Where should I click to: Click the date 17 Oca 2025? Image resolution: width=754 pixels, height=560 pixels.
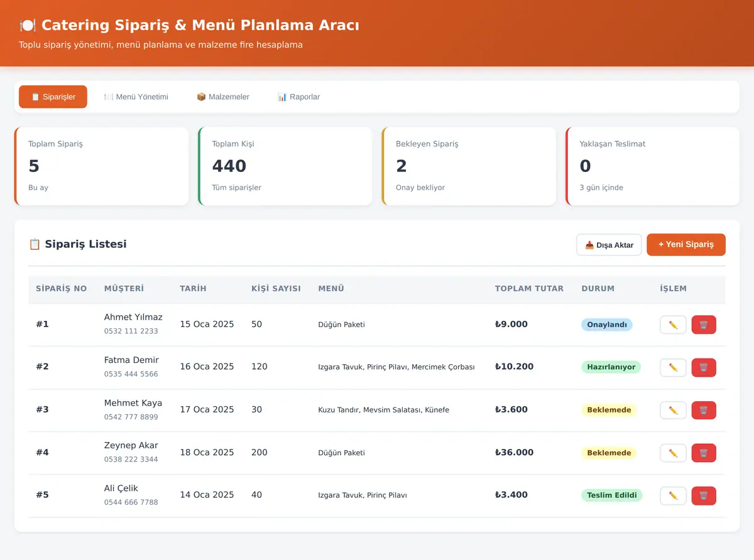207,409
